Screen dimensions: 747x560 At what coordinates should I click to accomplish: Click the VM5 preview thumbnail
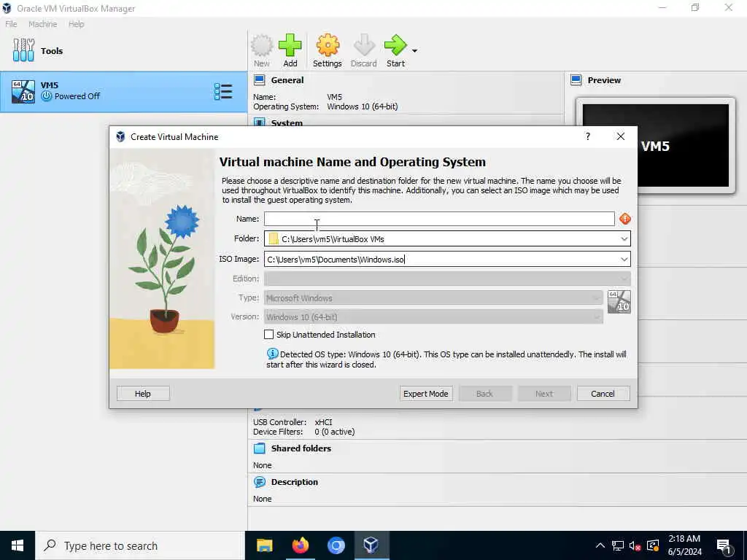656,146
